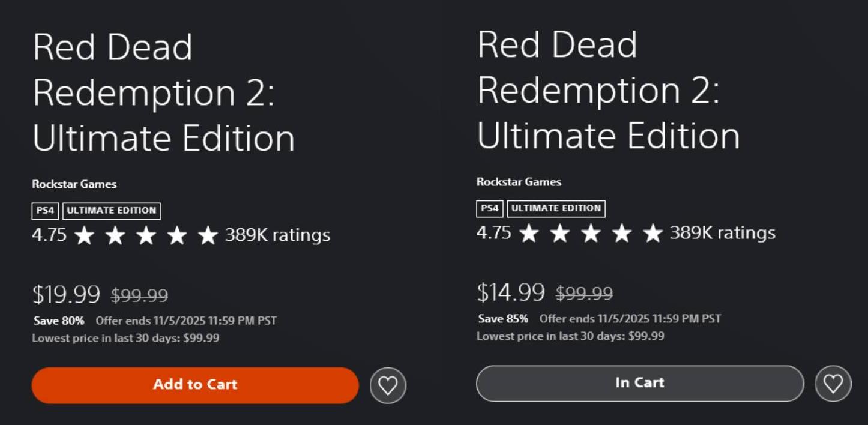
Task: Click the PS4 badge in $19.99 listing
Action: tap(45, 211)
